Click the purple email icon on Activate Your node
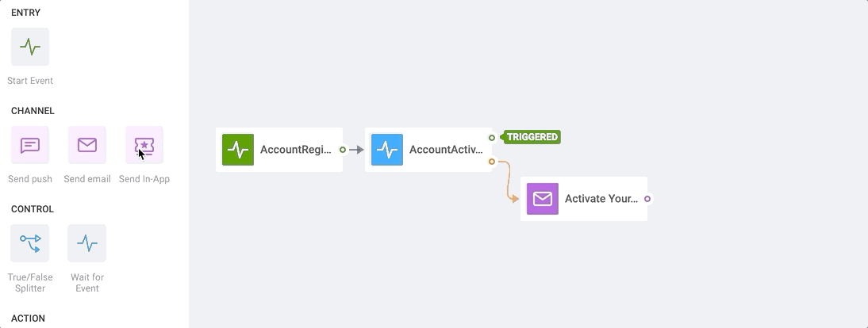Viewport: 868px width, 328px height. [x=543, y=199]
